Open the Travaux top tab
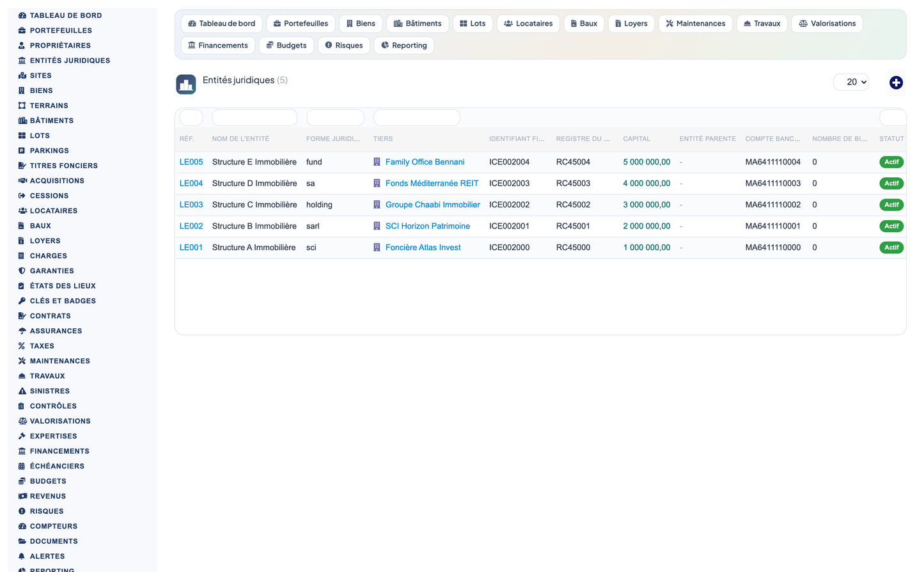This screenshot has width=924, height=572. pos(762,24)
